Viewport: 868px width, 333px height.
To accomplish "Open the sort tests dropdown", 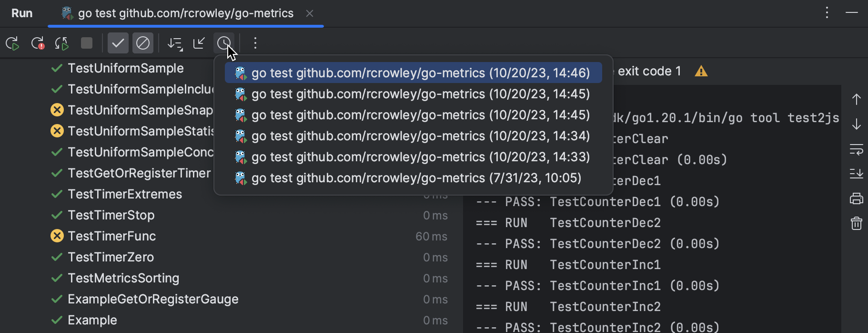I will [175, 43].
